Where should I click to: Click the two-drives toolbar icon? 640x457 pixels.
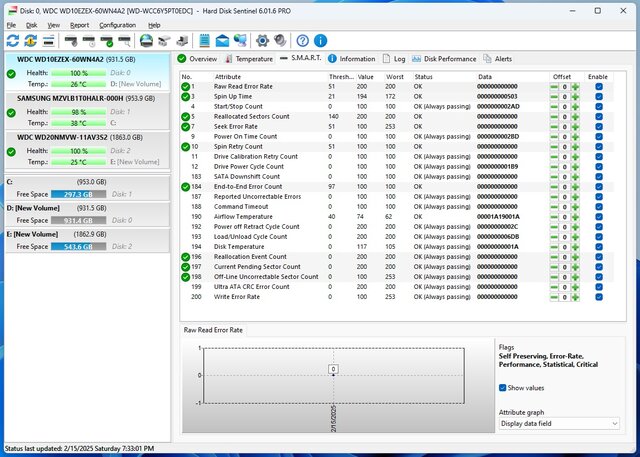pos(164,41)
